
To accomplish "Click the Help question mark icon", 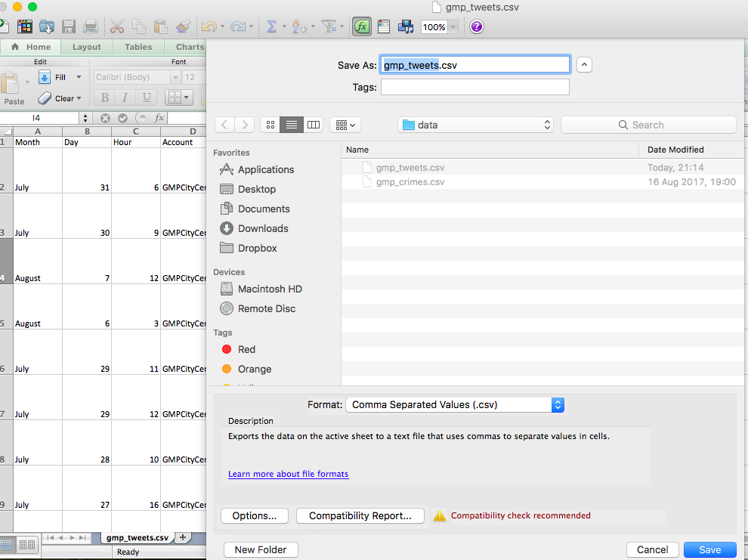I will point(476,27).
